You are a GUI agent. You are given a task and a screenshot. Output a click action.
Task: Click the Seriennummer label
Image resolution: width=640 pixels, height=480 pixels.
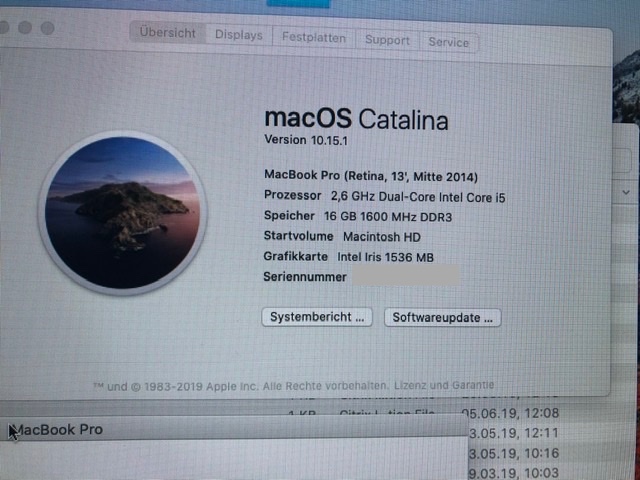(305, 277)
